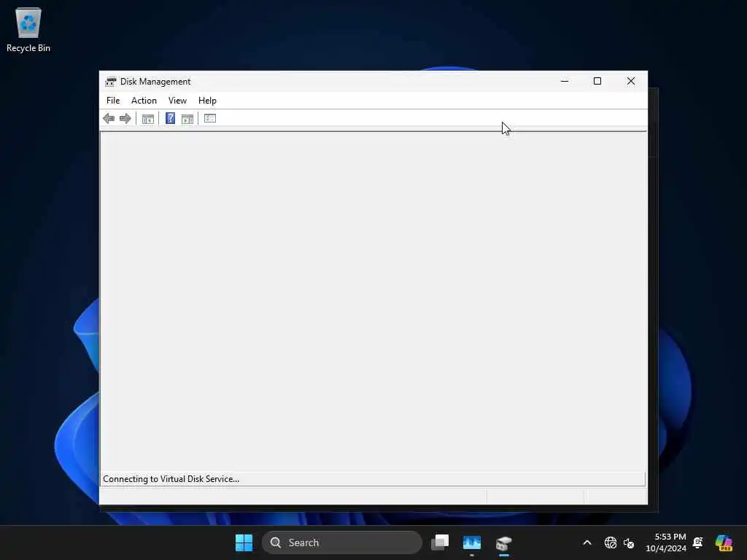Screen dimensions: 747x560
Task: Open the clock showing 5:53 PM
Action: tap(666, 542)
